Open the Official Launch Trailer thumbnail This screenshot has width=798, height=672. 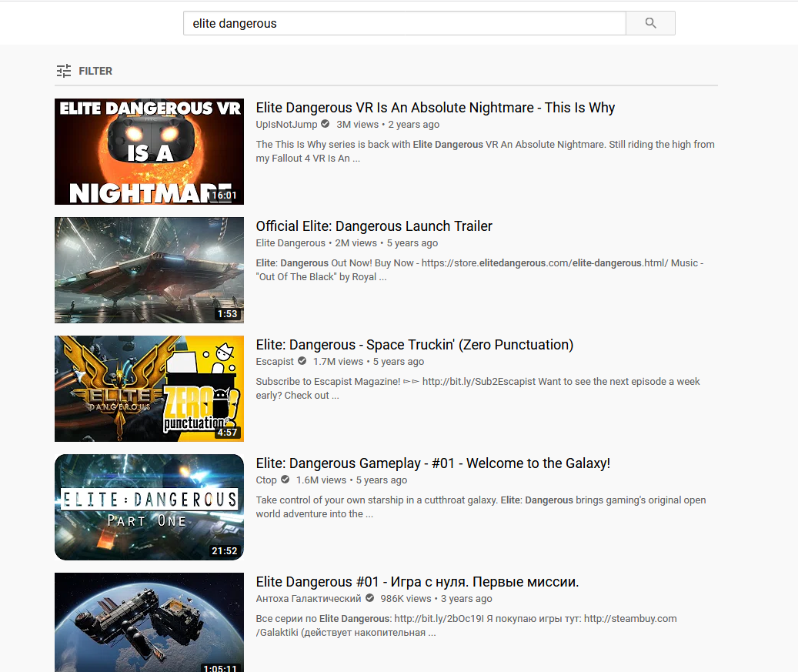coord(149,270)
